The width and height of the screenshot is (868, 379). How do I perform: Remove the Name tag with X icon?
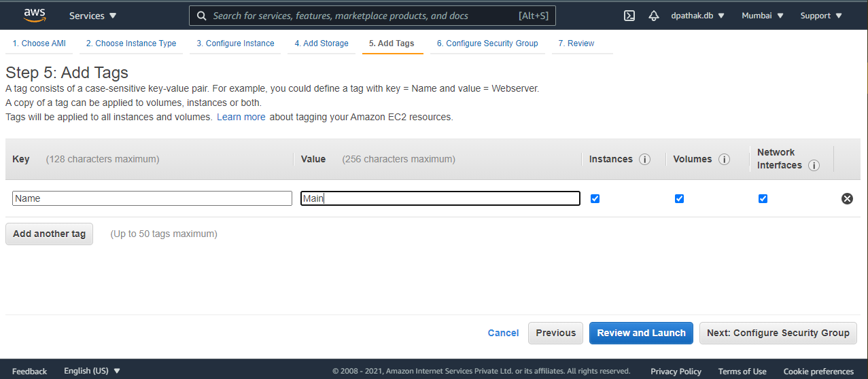tap(847, 198)
